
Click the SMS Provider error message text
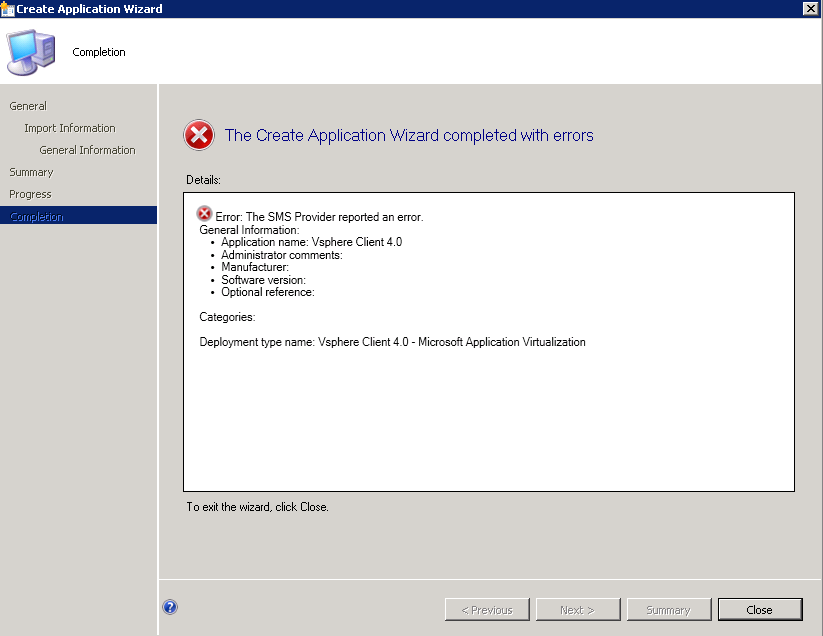tap(319, 217)
